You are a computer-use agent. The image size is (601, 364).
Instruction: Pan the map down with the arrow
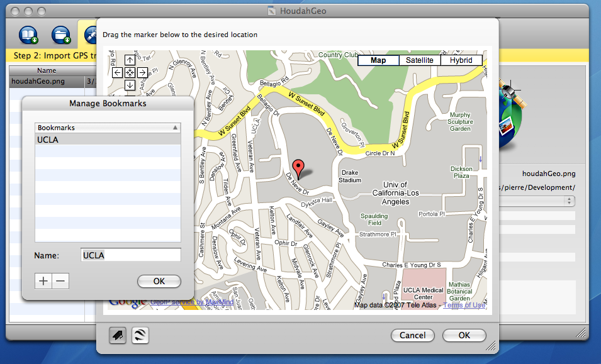[x=130, y=85]
